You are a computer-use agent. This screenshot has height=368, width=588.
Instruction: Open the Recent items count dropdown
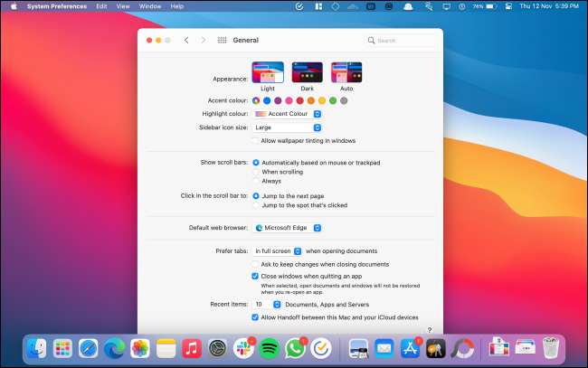tap(267, 305)
